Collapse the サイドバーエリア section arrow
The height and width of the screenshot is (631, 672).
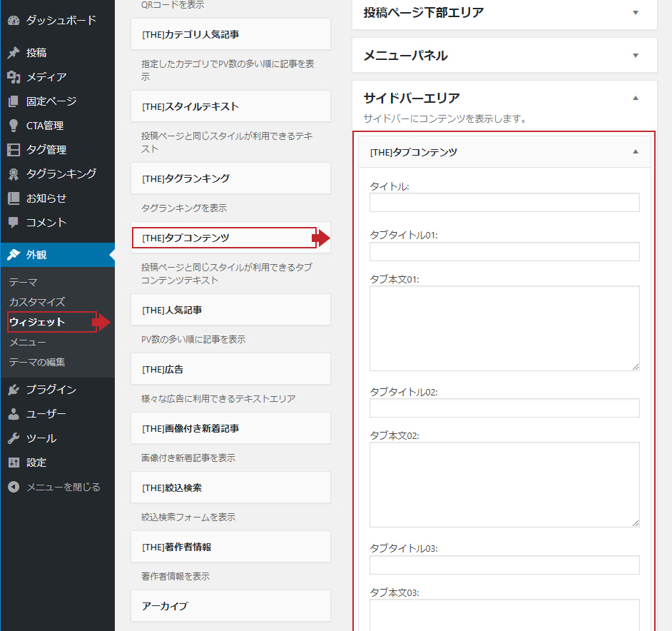636,98
